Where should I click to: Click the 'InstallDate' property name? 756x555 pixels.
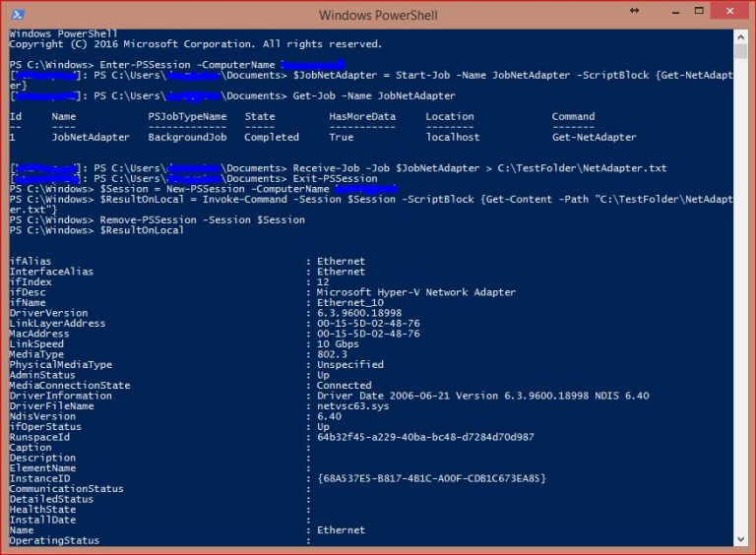[x=42, y=521]
